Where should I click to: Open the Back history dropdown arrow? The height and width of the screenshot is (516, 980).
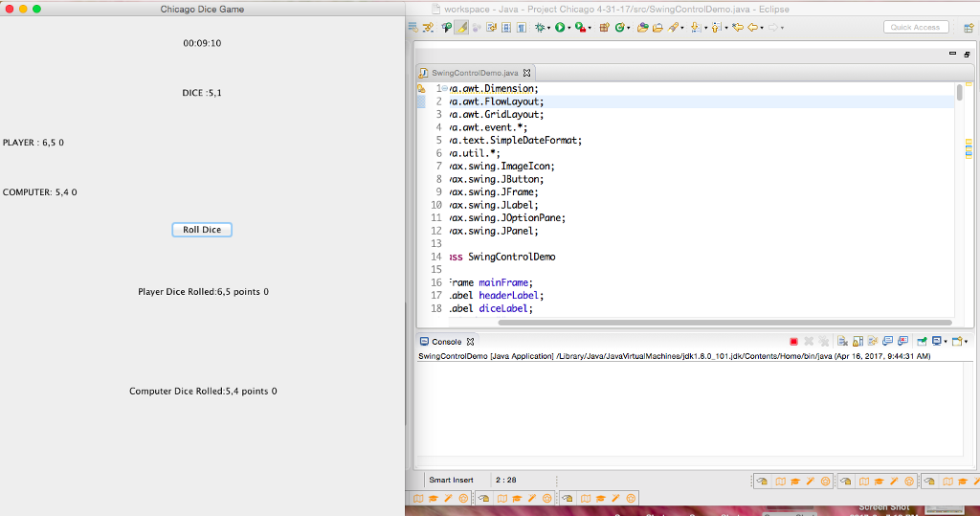(x=761, y=28)
